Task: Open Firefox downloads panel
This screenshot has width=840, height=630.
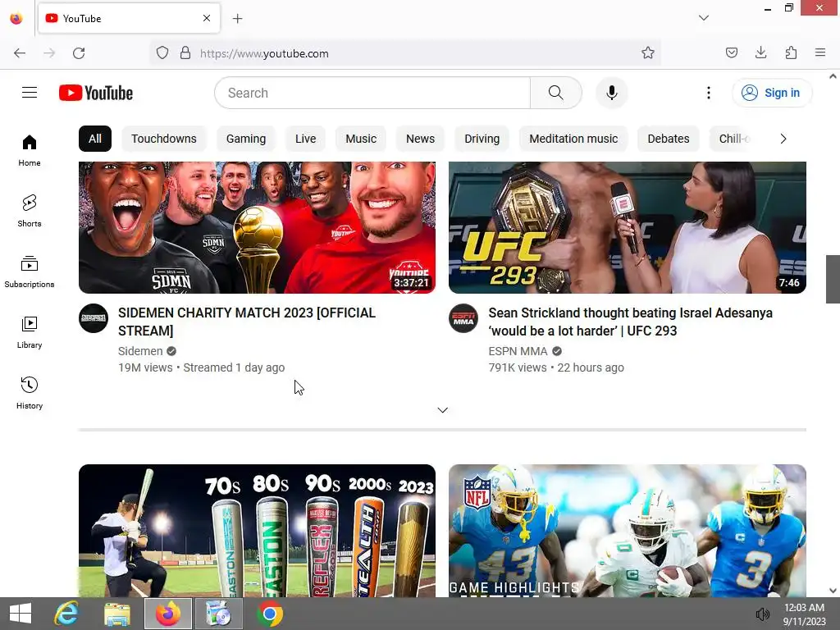Action: pos(760,52)
